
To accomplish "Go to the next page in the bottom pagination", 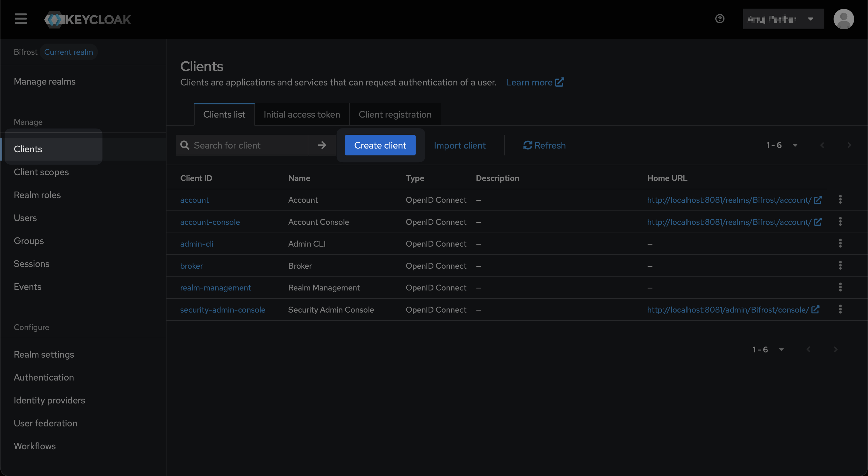I will point(835,350).
